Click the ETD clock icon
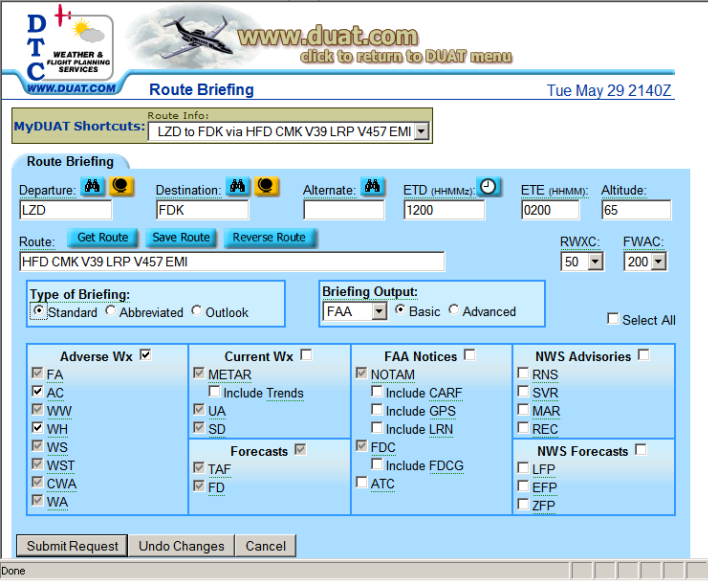 pos(488,186)
